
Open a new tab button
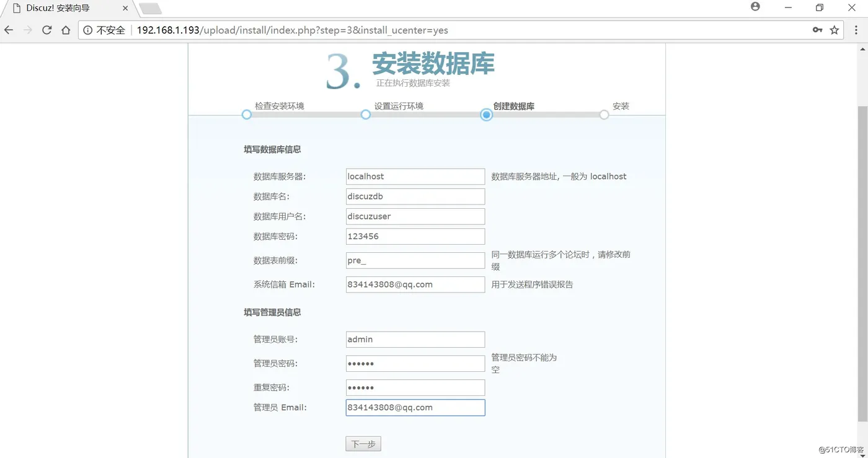[x=151, y=9]
